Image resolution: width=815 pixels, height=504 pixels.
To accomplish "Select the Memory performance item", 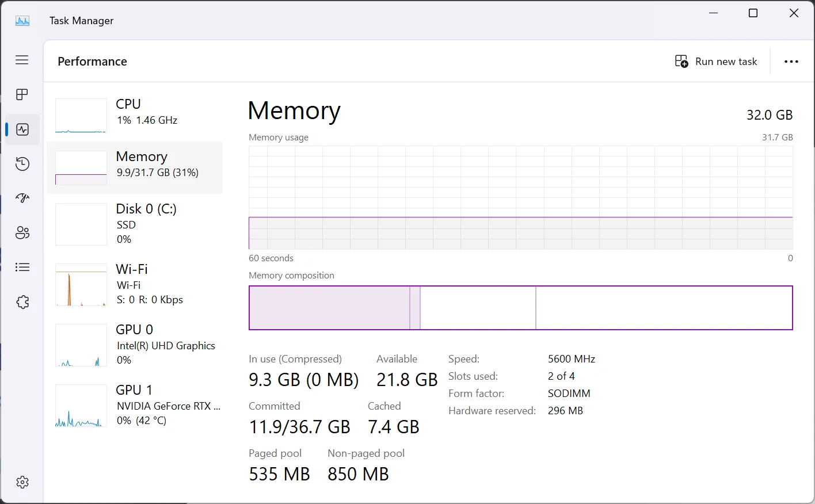I will pyautogui.click(x=135, y=167).
